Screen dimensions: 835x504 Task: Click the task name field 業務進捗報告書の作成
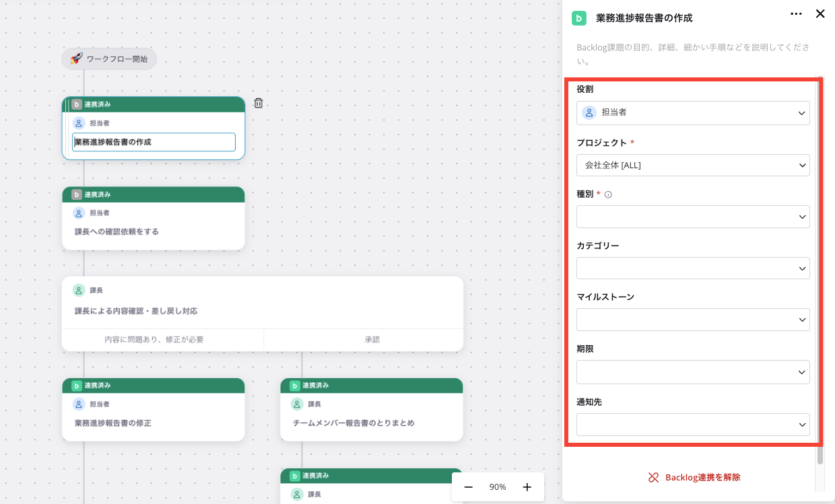(x=154, y=142)
